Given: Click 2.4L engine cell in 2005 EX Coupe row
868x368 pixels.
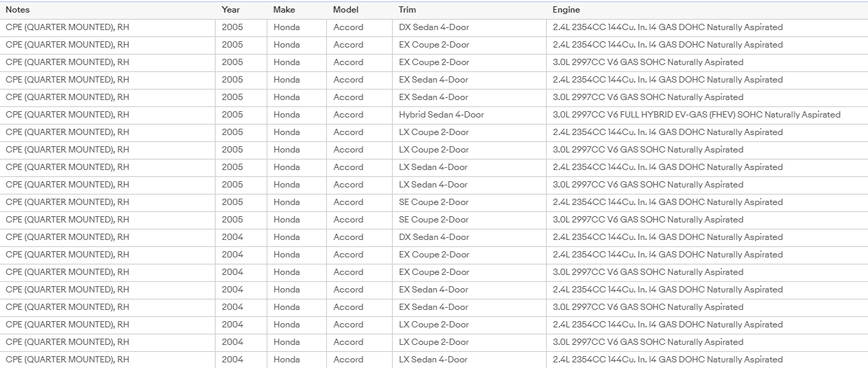Looking at the screenshot, I should [x=707, y=45].
